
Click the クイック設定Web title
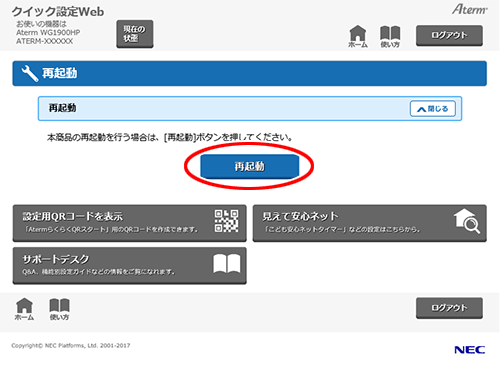click(x=58, y=12)
